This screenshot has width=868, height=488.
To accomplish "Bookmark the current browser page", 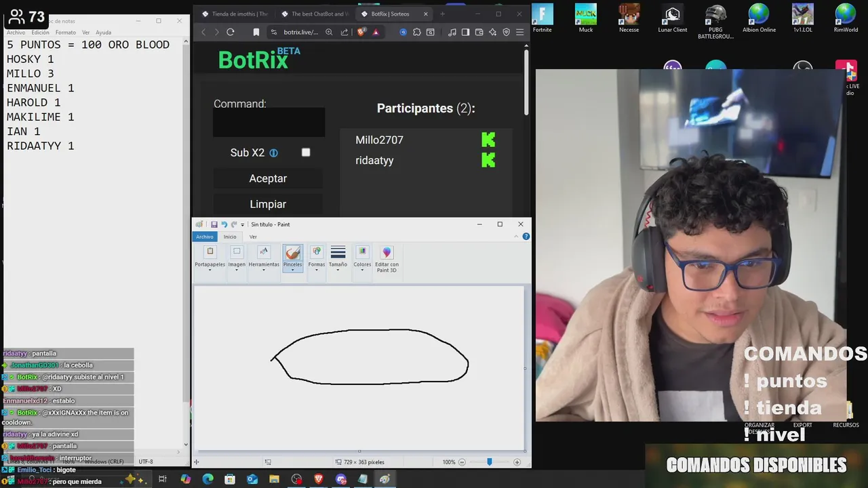I will pyautogui.click(x=256, y=32).
